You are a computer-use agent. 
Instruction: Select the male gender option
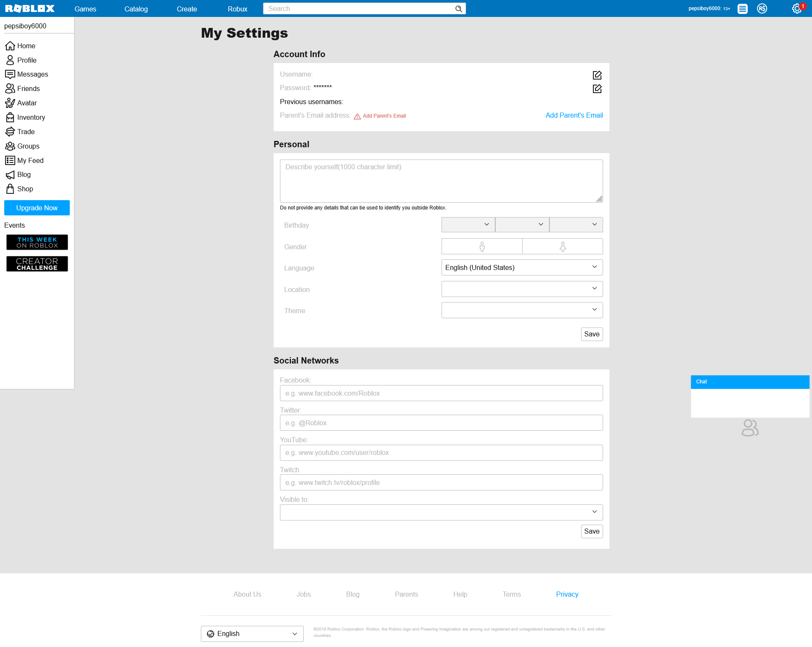(x=482, y=246)
